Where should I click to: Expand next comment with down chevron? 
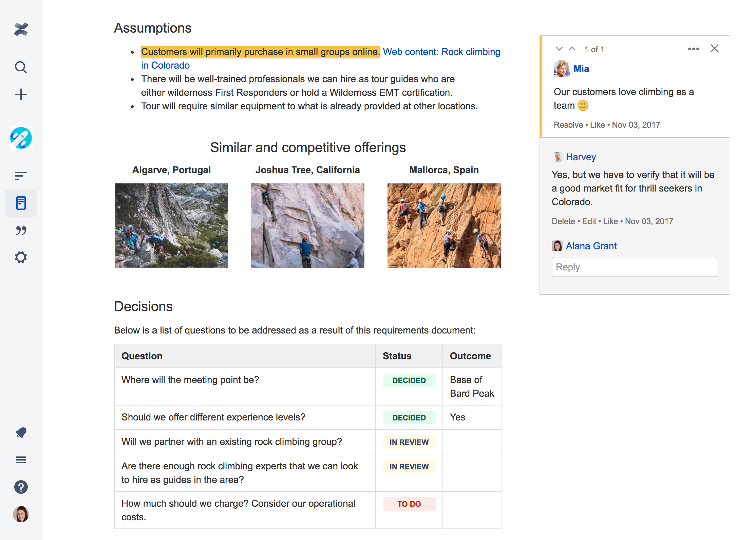coord(559,49)
